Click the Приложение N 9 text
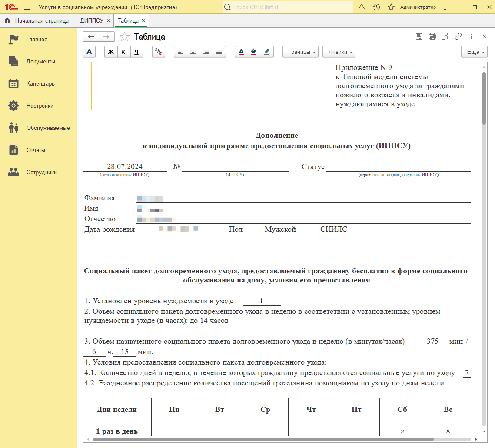495x448 pixels. [x=363, y=67]
